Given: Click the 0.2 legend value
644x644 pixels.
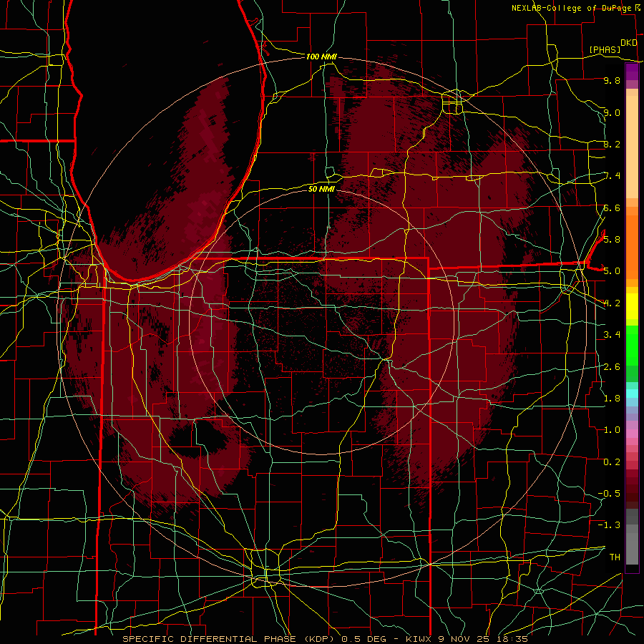Looking at the screenshot, I should click(612, 462).
